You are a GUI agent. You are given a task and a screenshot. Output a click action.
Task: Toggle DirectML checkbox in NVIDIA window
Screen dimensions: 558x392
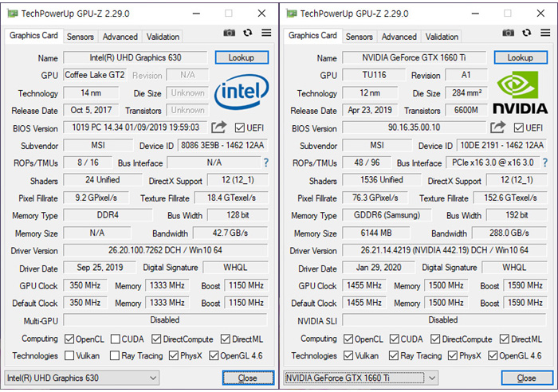coord(505,339)
